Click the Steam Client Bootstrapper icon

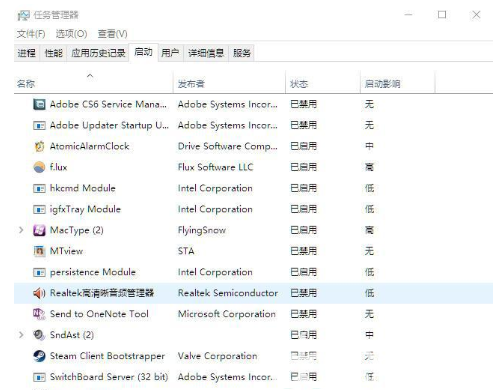point(39,356)
